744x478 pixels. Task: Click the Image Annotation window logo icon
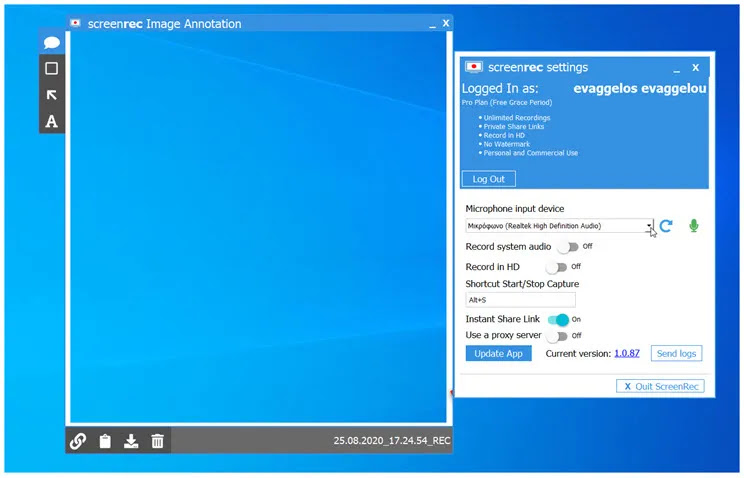[75, 23]
